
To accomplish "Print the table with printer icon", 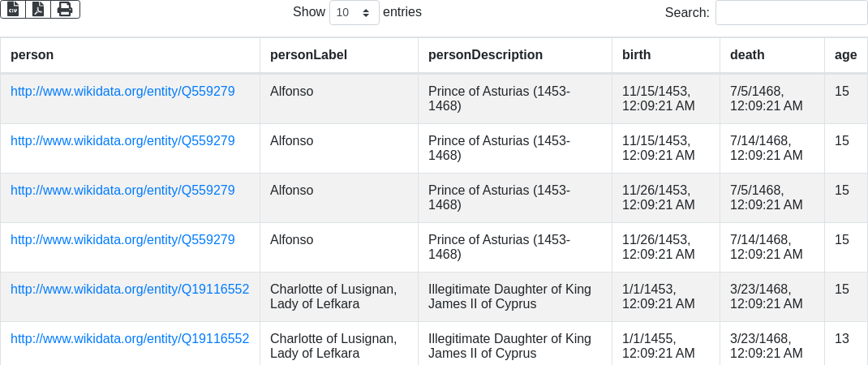I will coord(65,9).
